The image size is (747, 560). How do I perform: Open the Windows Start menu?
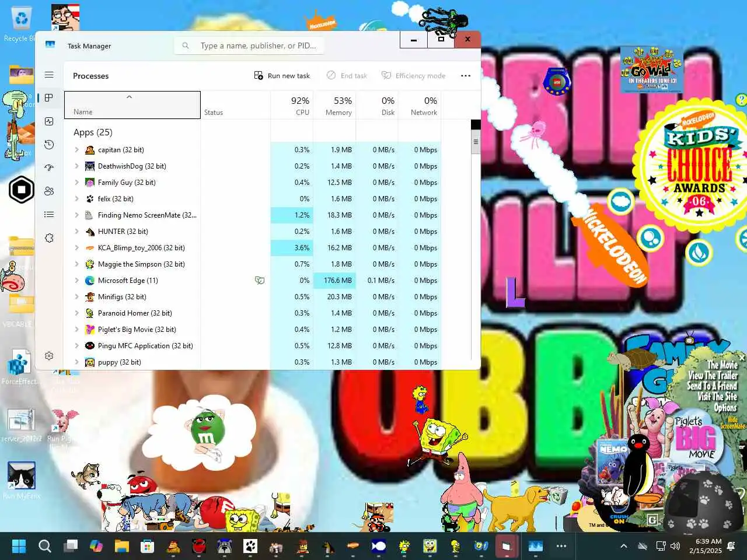point(19,546)
